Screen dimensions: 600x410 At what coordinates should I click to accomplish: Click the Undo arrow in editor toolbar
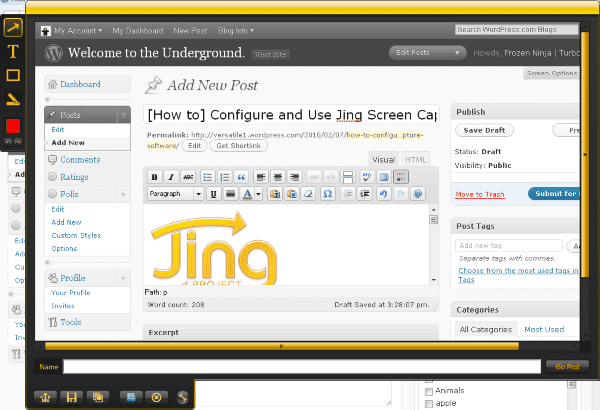point(383,194)
